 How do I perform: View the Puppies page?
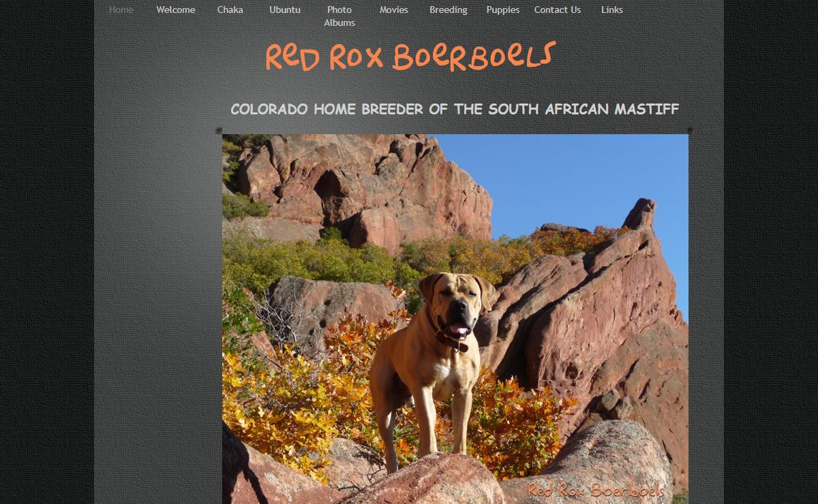click(503, 10)
